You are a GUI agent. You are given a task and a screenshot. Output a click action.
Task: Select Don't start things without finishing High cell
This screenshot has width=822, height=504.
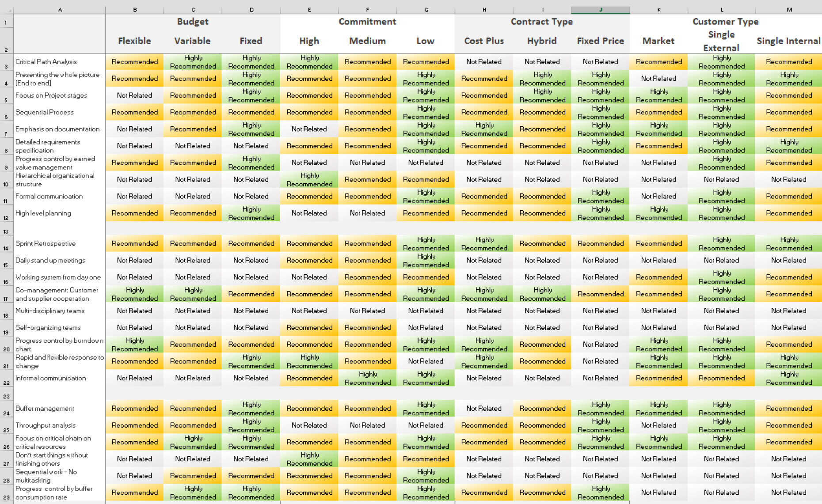(x=309, y=459)
